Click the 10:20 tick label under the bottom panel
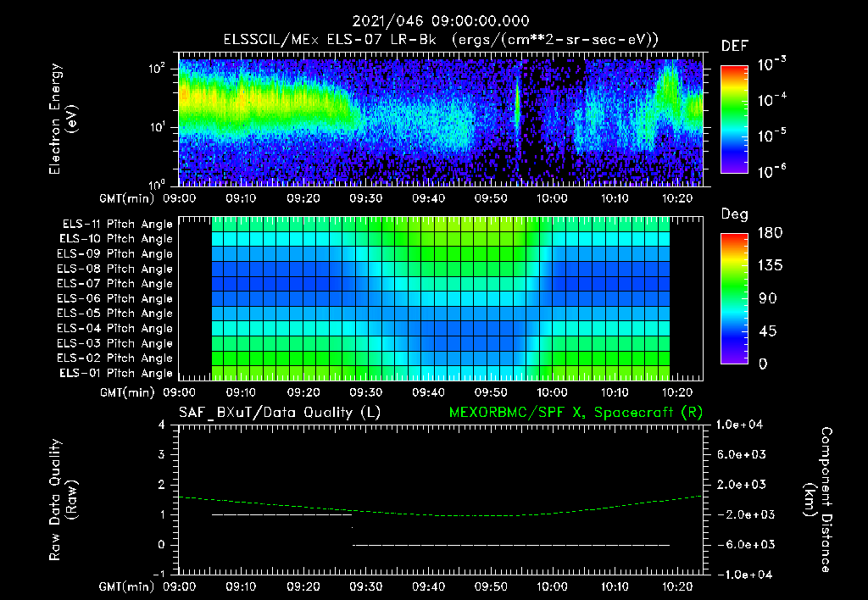The image size is (868, 600). [677, 586]
